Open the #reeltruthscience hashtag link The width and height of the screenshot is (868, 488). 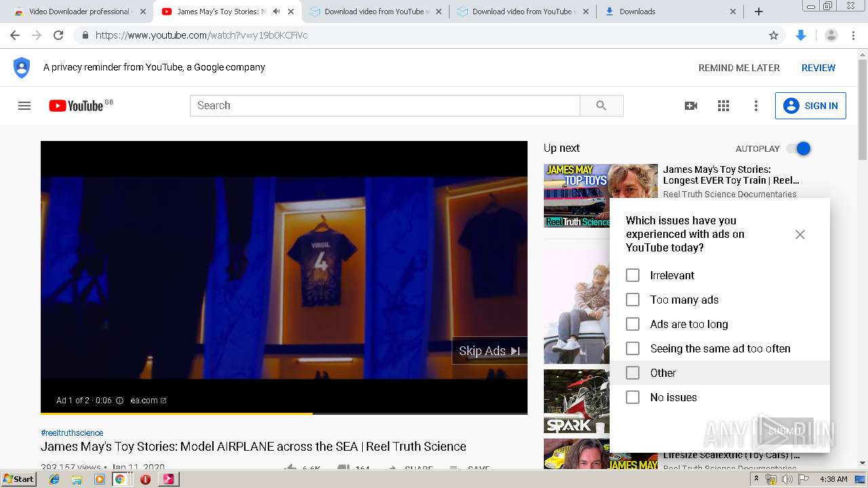(72, 433)
